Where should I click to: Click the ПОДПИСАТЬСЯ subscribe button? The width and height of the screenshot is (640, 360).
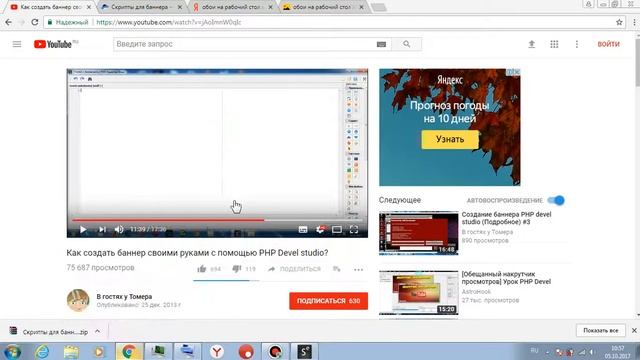coord(329,301)
